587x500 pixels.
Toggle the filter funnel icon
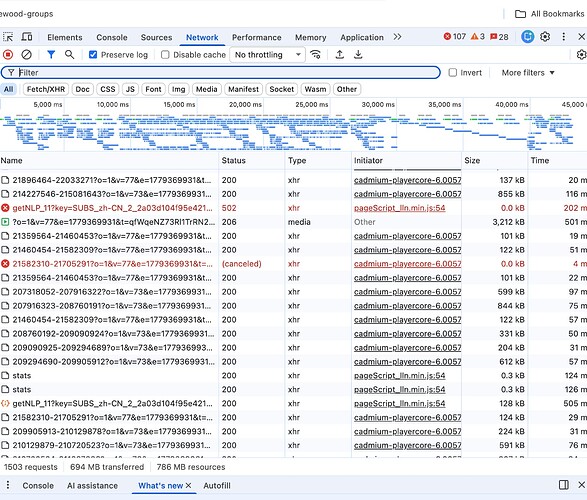(x=51, y=55)
